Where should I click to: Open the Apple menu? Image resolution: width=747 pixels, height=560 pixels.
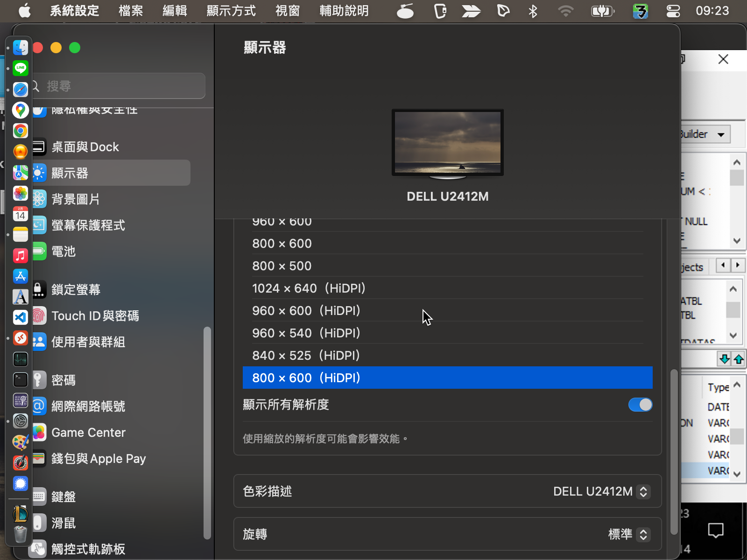click(x=24, y=11)
